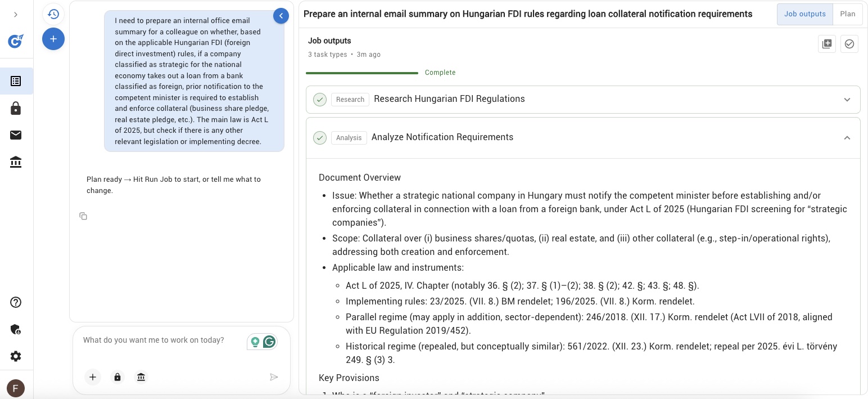Click the green job progress bar
This screenshot has height=399, width=868.
click(x=362, y=73)
